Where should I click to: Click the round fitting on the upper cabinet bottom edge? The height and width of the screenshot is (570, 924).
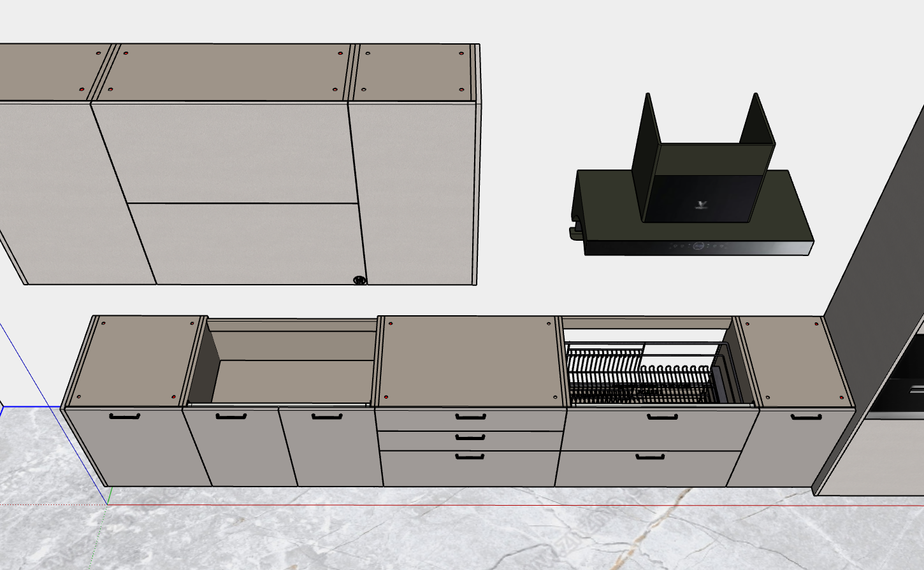point(359,280)
